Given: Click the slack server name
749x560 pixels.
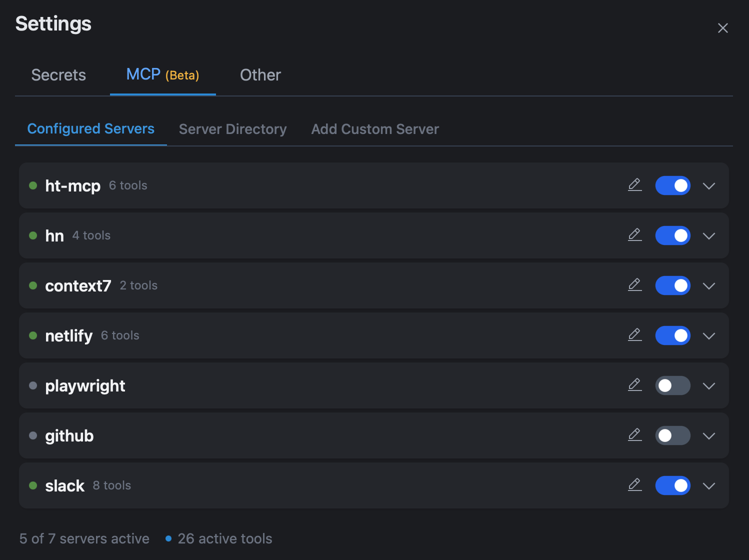Looking at the screenshot, I should 65,486.
